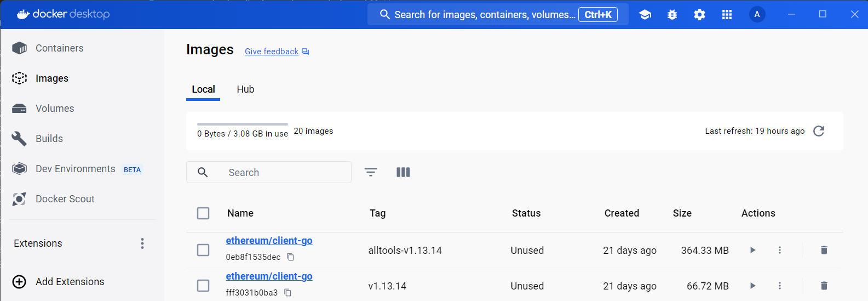Image resolution: width=868 pixels, height=301 pixels.
Task: Open the account avatar A
Action: [x=757, y=14]
